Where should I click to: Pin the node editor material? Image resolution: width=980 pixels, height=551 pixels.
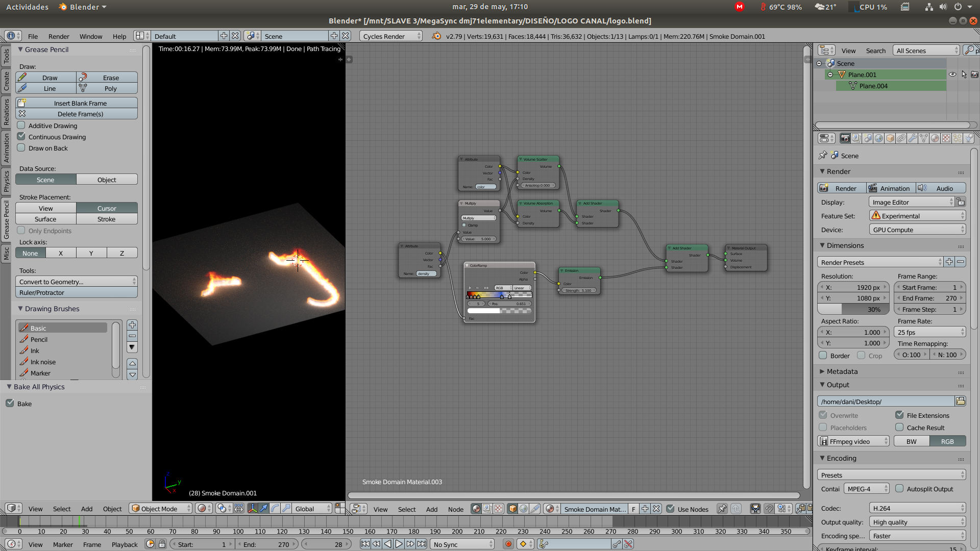coord(722,509)
